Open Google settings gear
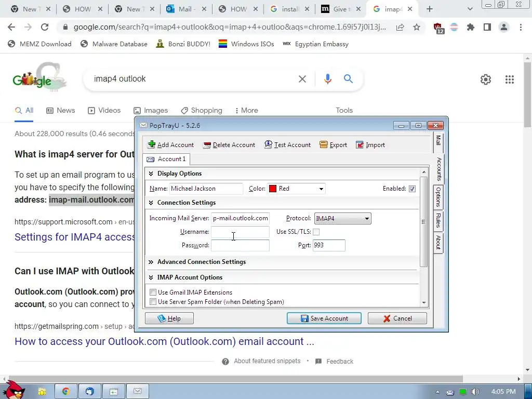The width and height of the screenshot is (532, 399). coord(486,79)
